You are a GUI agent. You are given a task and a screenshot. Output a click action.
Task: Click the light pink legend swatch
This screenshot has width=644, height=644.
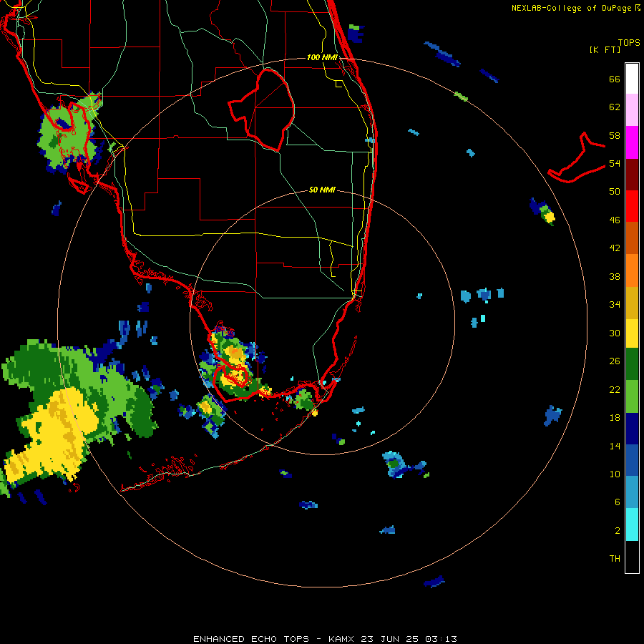[632, 109]
